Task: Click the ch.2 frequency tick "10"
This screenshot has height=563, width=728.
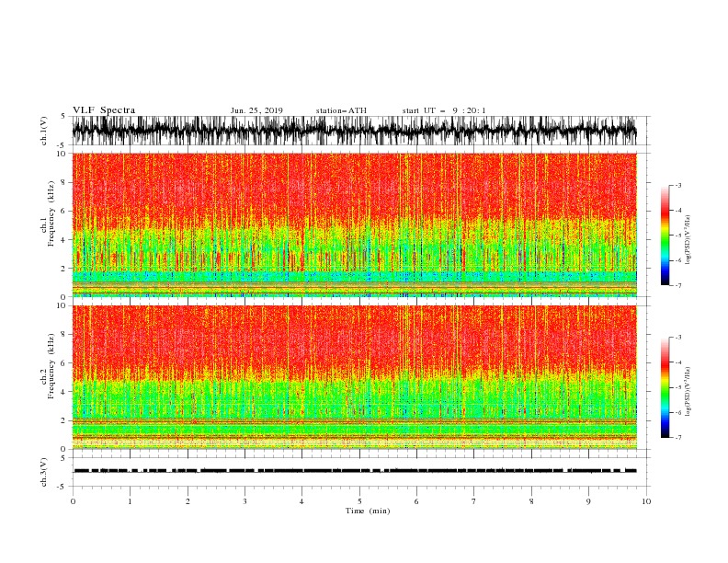Action: click(63, 305)
